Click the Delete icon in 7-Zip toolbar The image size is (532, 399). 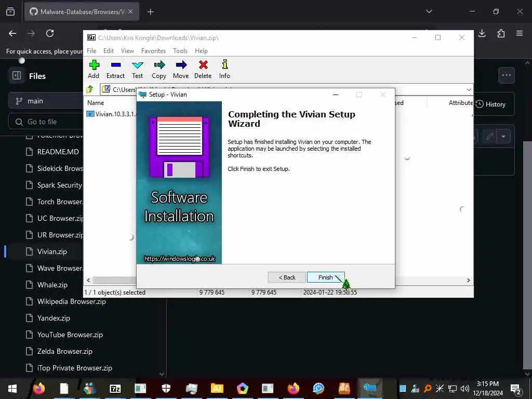click(x=203, y=70)
